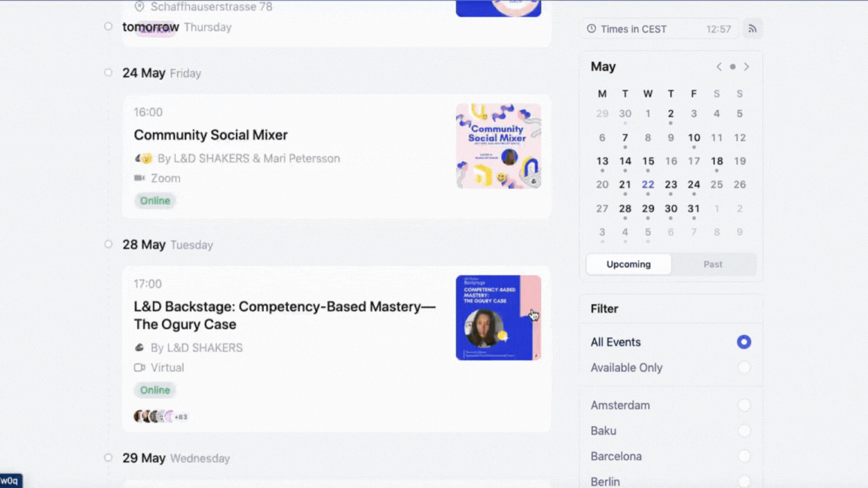Click the 24 May timeline marker

click(108, 72)
